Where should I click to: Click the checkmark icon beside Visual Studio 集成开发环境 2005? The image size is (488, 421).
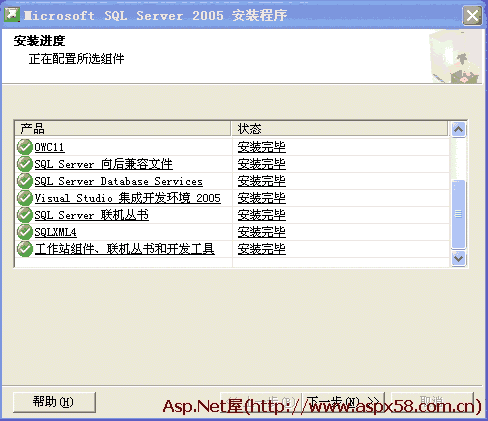(x=24, y=198)
